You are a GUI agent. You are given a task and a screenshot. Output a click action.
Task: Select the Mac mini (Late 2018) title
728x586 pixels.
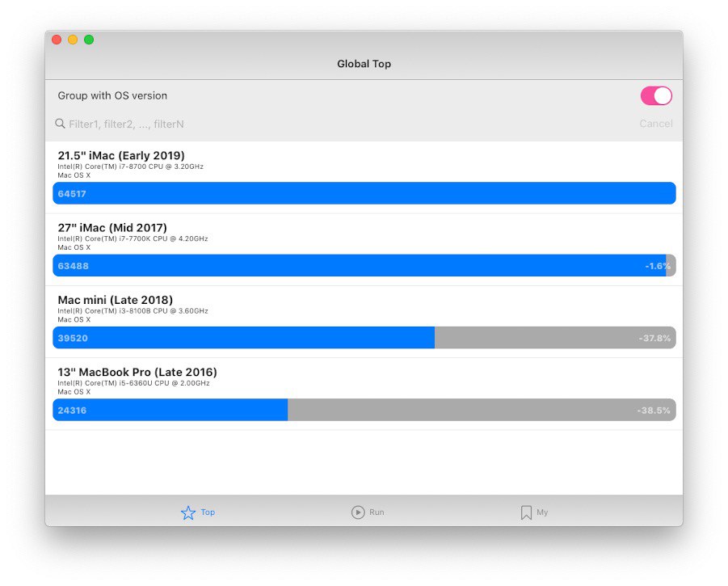[x=116, y=300]
